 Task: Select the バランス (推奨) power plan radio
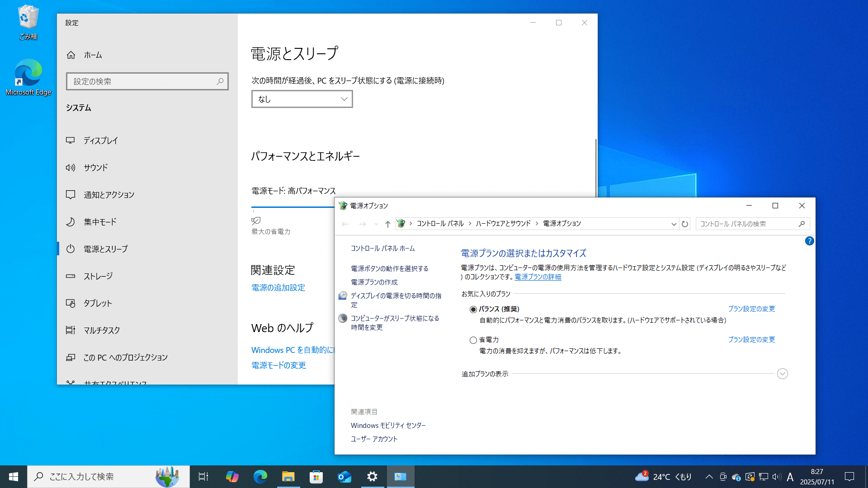(473, 310)
